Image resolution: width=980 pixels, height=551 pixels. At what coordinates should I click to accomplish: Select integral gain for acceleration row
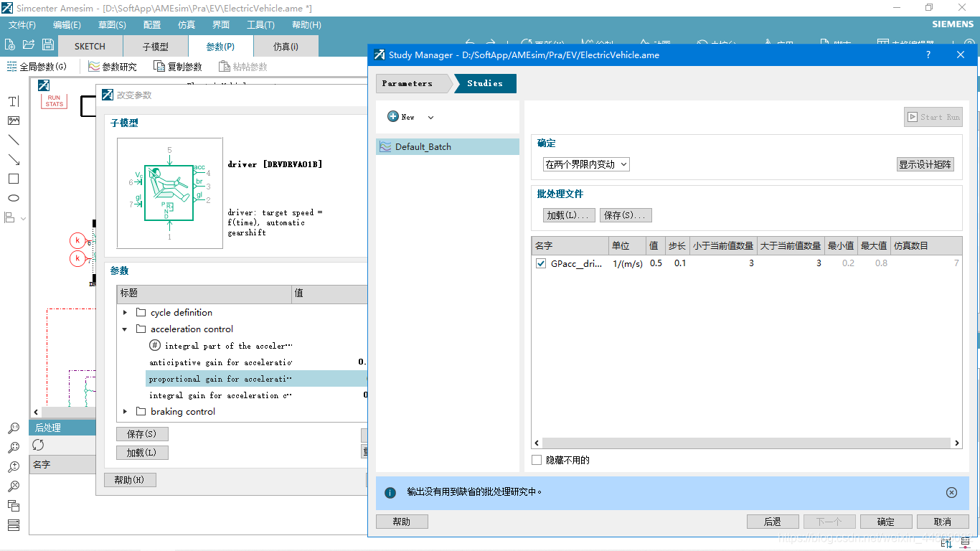pyautogui.click(x=257, y=395)
